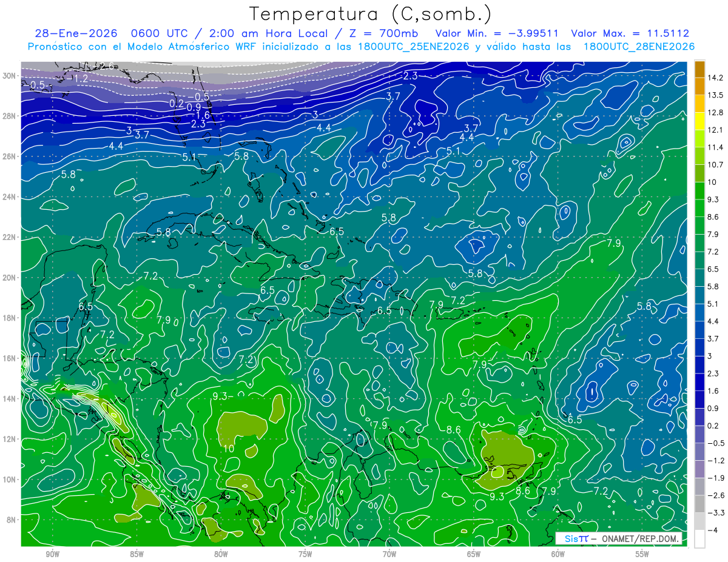Click the dark blue legend swatch between 2.3 and 1.6
728x562 pixels.
coord(699,382)
